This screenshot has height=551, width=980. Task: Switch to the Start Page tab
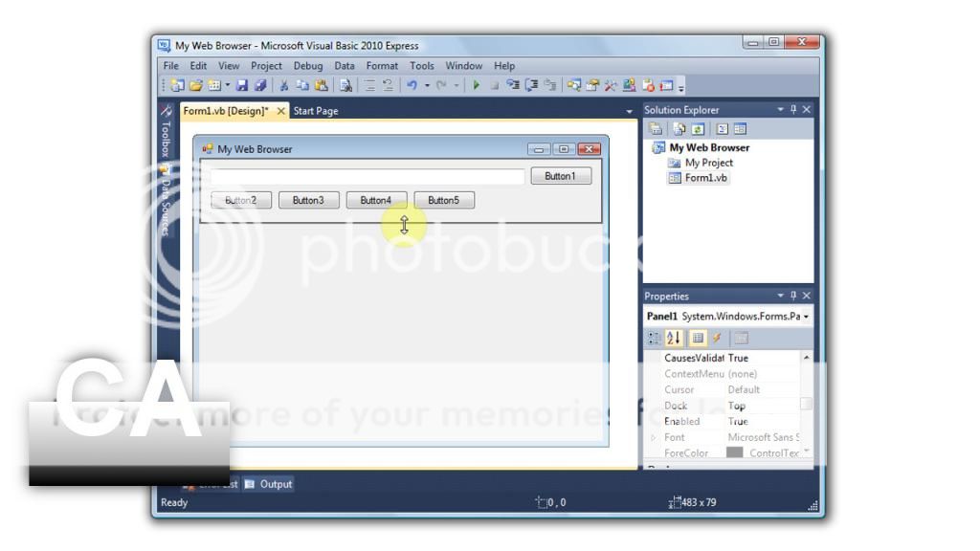[x=315, y=111]
